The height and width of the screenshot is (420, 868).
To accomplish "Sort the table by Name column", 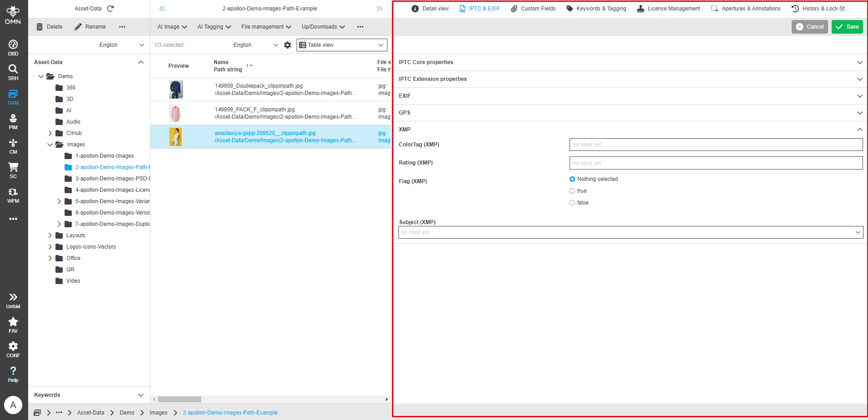I will [x=221, y=62].
